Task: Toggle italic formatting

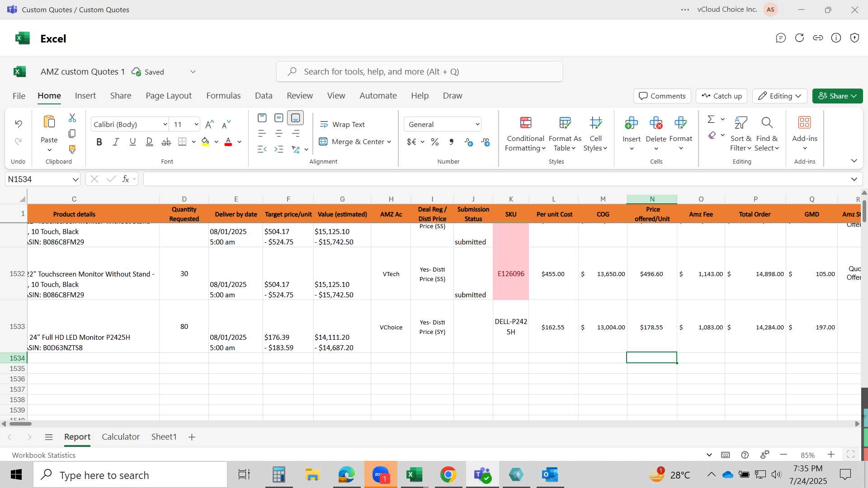Action: coord(116,142)
